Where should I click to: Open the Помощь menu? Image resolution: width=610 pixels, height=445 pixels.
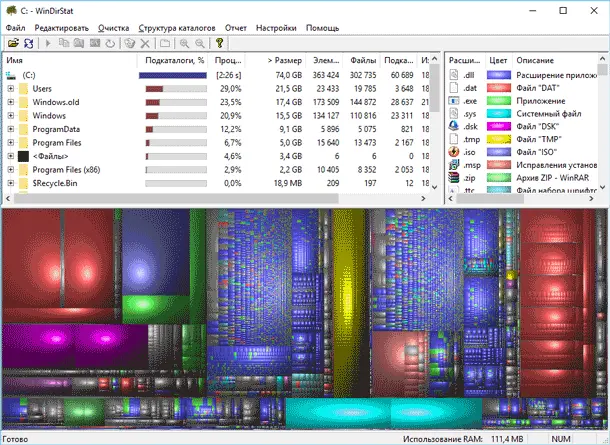pos(323,28)
